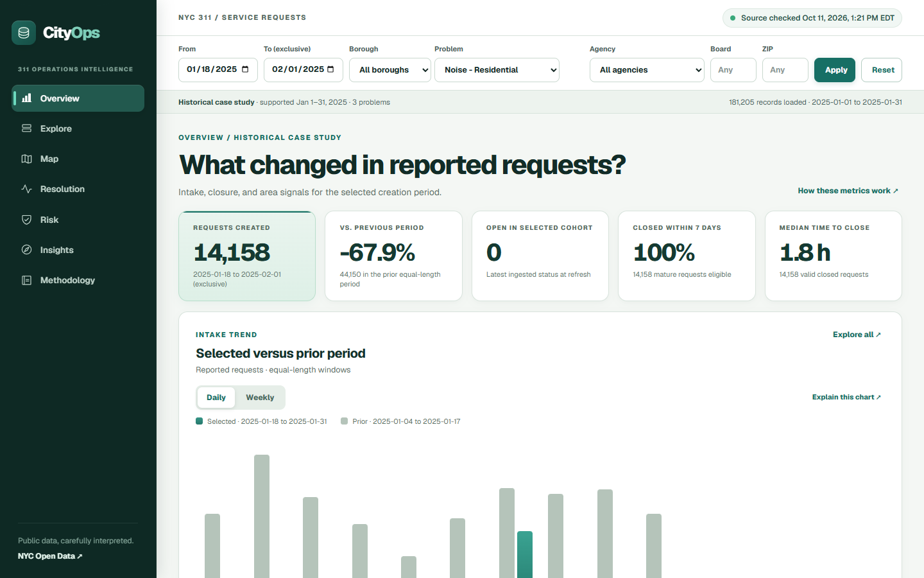Click the To (exclusive) date field
The height and width of the screenshot is (578, 924).
304,70
